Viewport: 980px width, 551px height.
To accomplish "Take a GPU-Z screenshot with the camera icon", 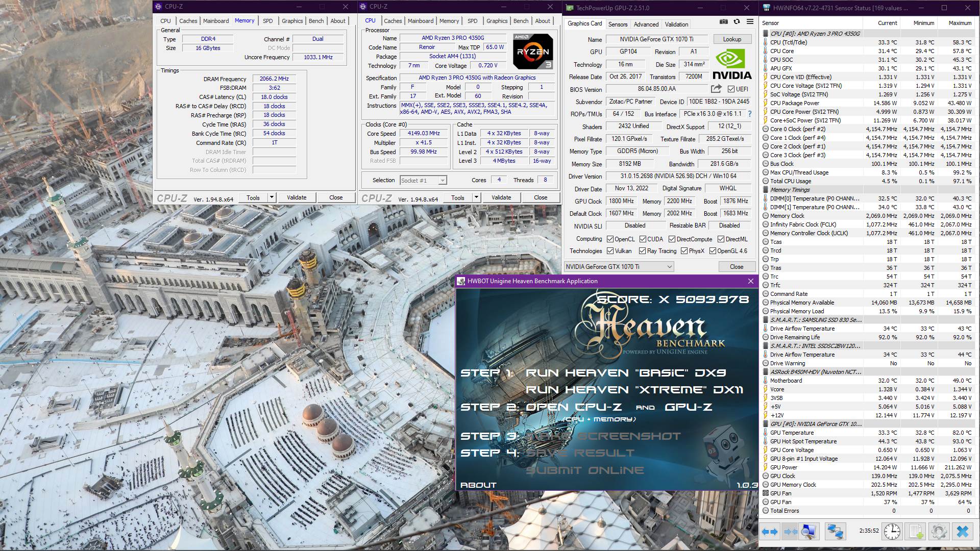I will tap(723, 21).
